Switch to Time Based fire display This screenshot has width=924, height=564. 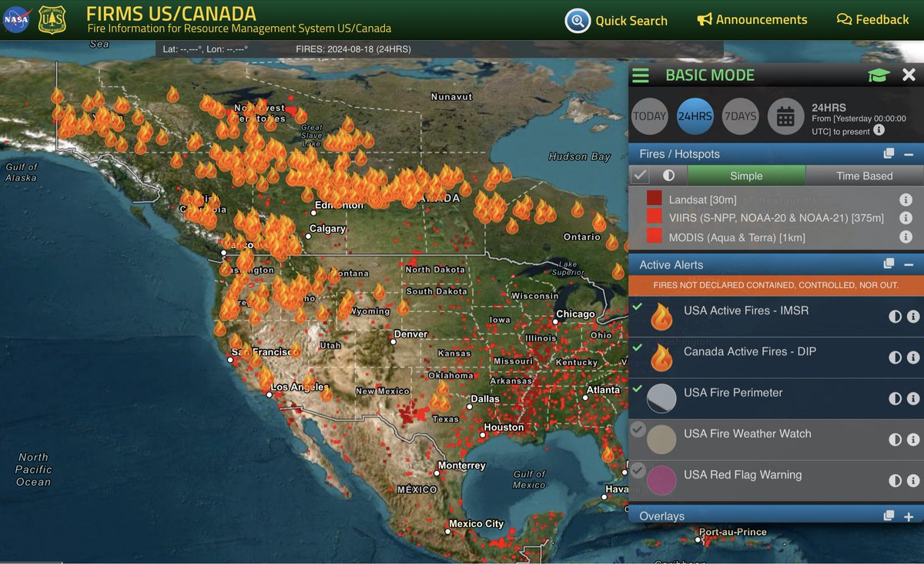click(865, 176)
